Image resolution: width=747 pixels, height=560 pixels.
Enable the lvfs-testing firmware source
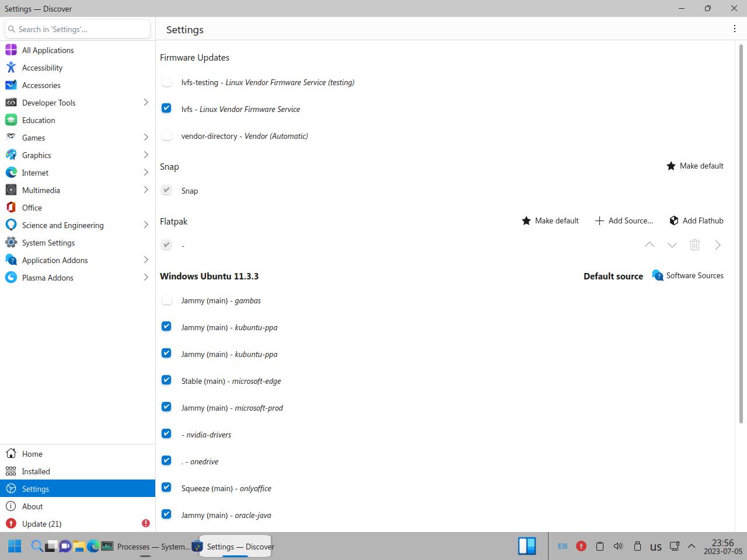[x=167, y=82]
